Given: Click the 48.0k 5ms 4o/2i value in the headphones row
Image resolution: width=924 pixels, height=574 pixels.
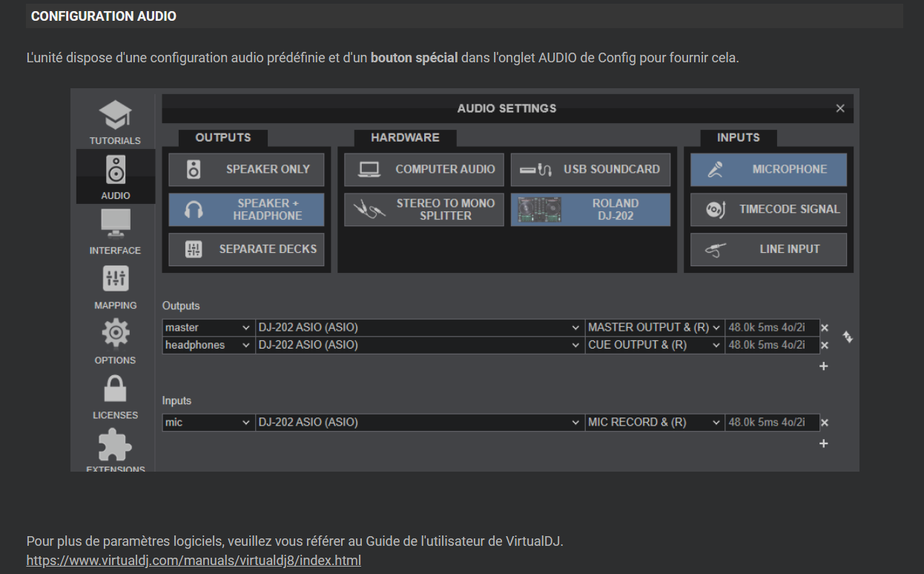Looking at the screenshot, I should (x=772, y=346).
